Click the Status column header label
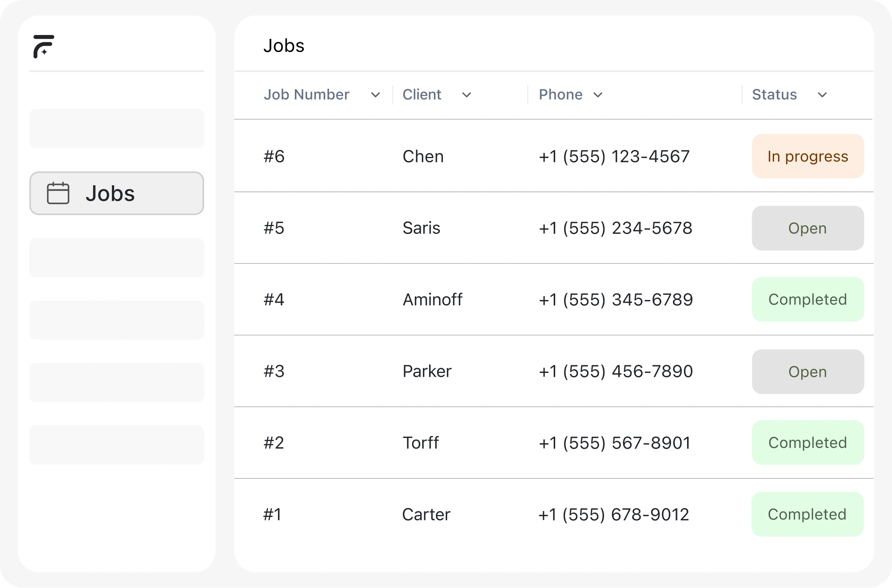Image resolution: width=892 pixels, height=588 pixels. 774,95
